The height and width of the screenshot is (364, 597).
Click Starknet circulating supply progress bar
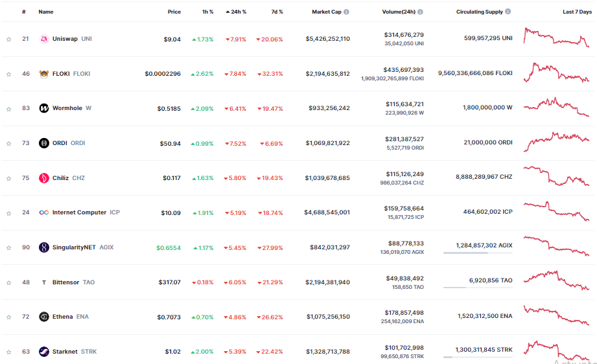478,357
